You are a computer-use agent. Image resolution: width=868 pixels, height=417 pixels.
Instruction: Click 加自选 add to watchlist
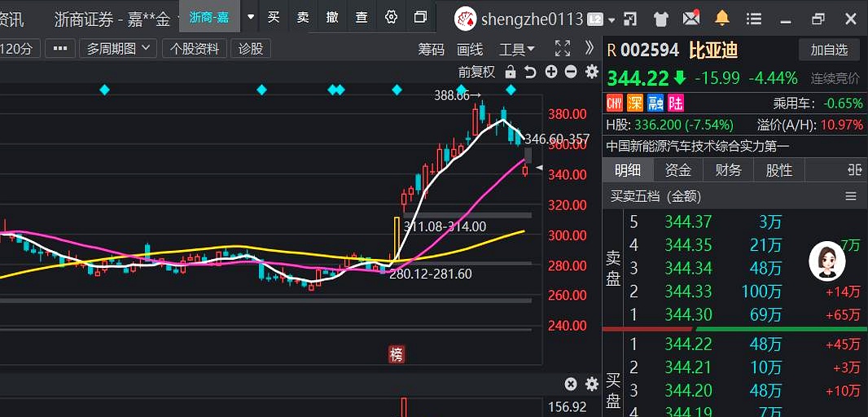[x=829, y=50]
